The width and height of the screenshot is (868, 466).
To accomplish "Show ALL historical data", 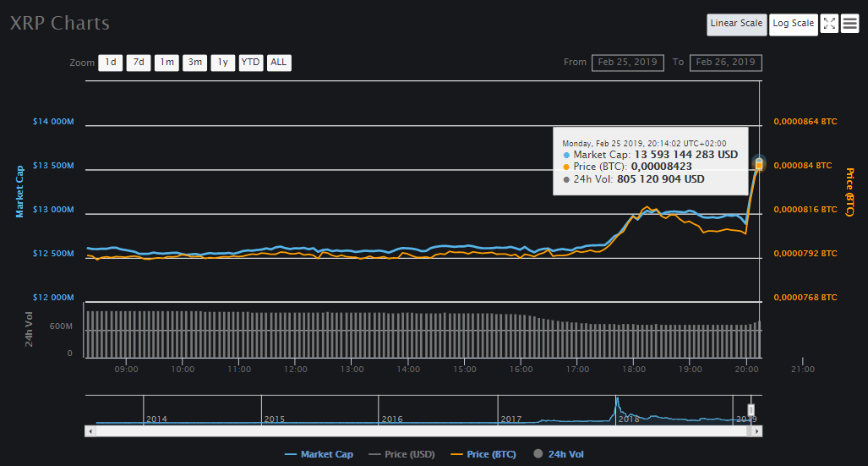I will [x=279, y=63].
